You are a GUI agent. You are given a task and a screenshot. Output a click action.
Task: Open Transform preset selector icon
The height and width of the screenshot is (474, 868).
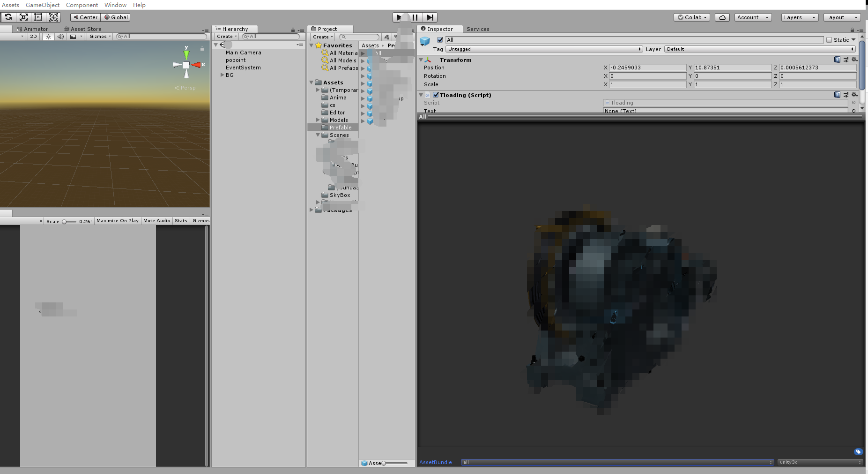pos(846,60)
